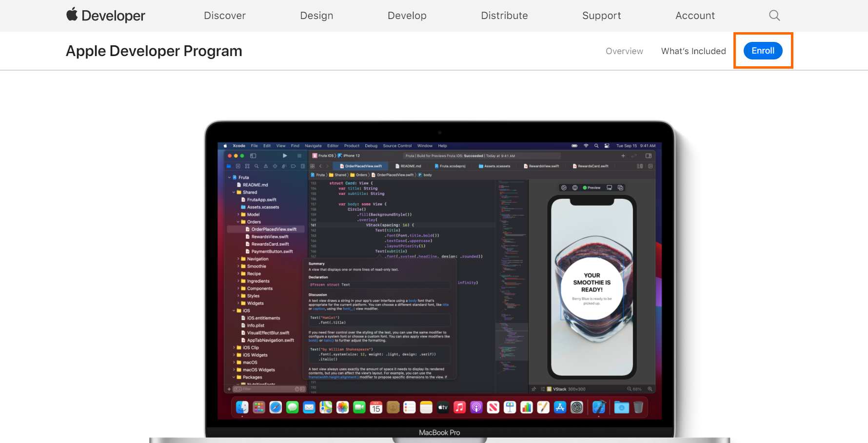Expand the iOS Clip folder
The image size is (868, 443).
[234, 347]
